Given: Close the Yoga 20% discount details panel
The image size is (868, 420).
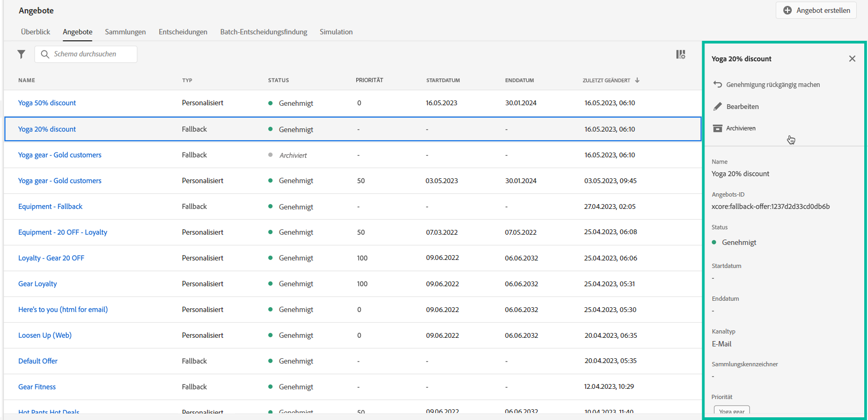Looking at the screenshot, I should [852, 59].
